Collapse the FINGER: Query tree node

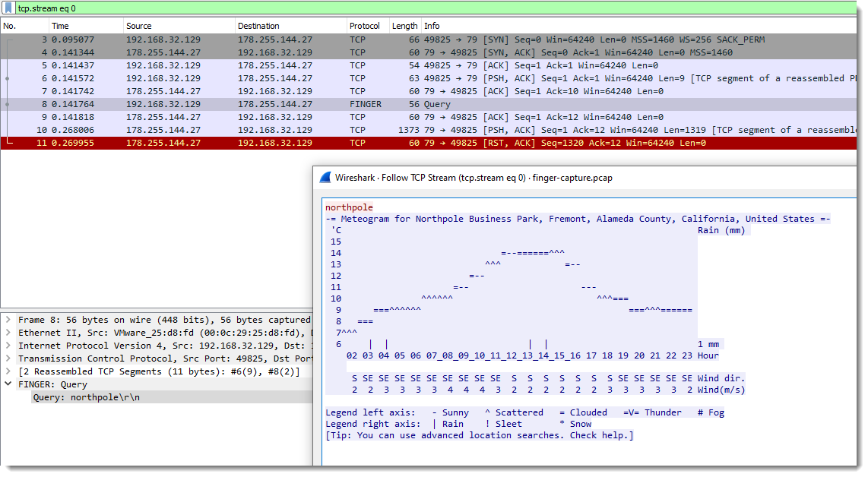coord(8,385)
